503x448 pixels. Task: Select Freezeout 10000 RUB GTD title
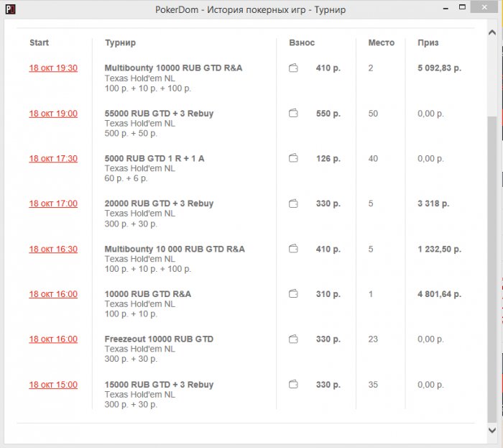(159, 339)
